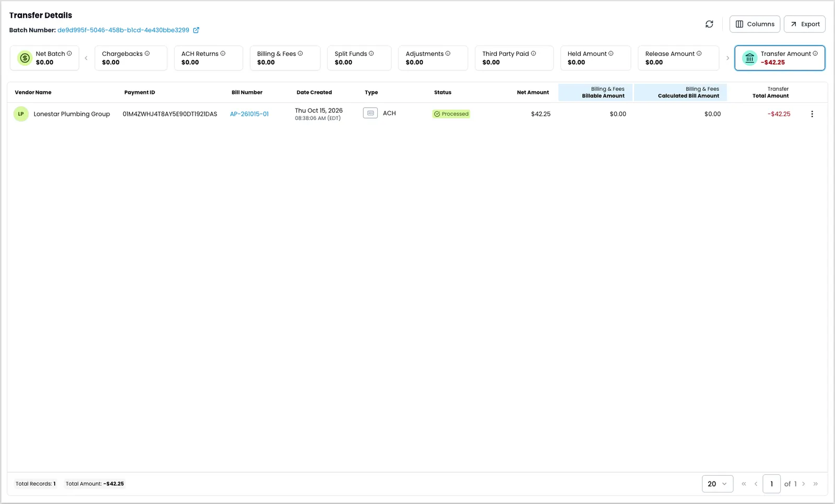This screenshot has height=504, width=835.
Task: Click Lonestar Plumbing Group vendor name
Action: pos(72,114)
